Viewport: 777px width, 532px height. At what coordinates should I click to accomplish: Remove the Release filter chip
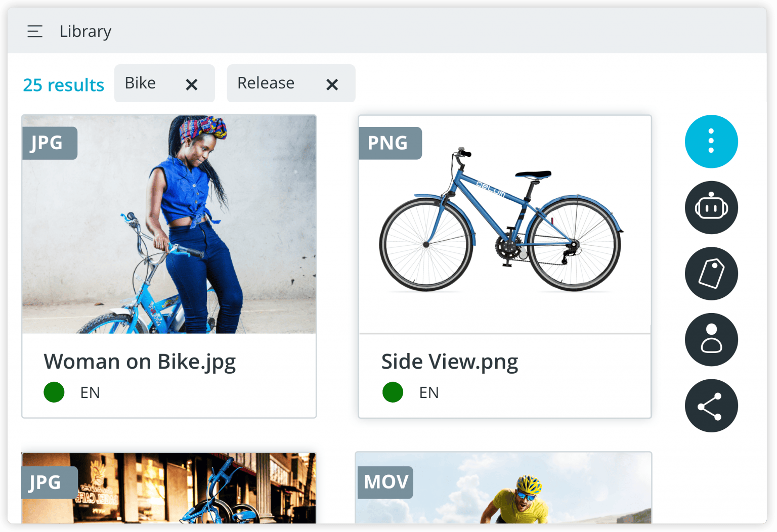click(332, 84)
